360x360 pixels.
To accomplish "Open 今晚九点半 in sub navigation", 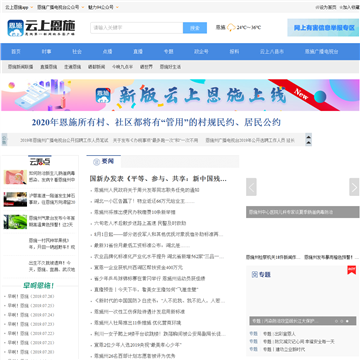I will [x=122, y=67].
